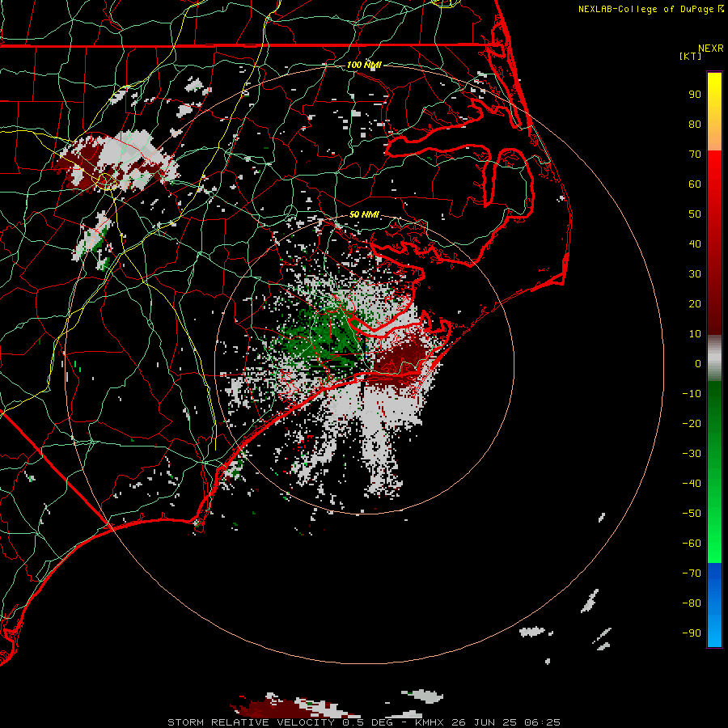Click the -80 value on the velocity scale
Screen dimensions: 728x728
(692, 603)
